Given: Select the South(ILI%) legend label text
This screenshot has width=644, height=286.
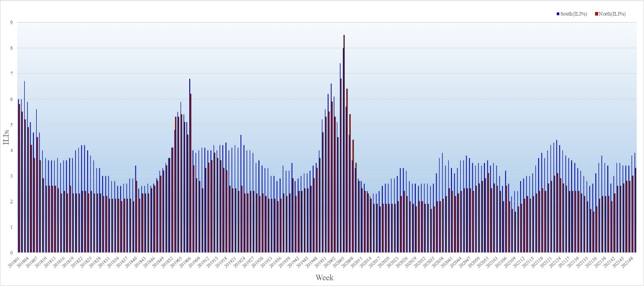Looking at the screenshot, I should (574, 14).
